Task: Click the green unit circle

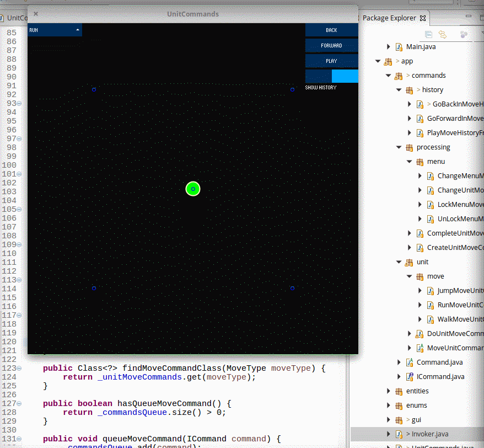Action: [193, 189]
